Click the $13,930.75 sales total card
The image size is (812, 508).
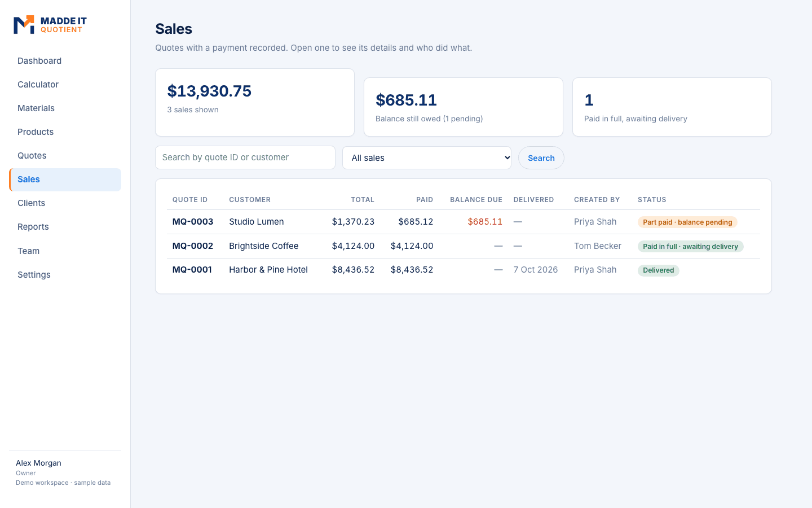tap(255, 102)
